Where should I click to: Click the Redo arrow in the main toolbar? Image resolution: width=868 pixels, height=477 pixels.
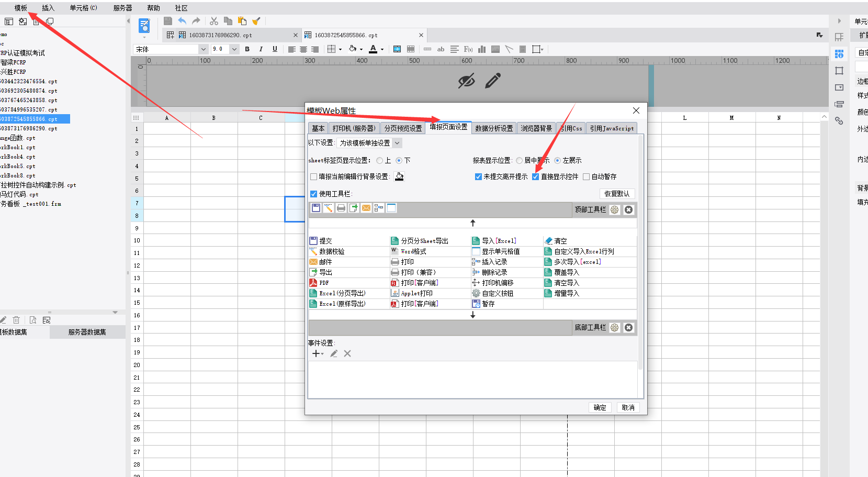pyautogui.click(x=196, y=21)
